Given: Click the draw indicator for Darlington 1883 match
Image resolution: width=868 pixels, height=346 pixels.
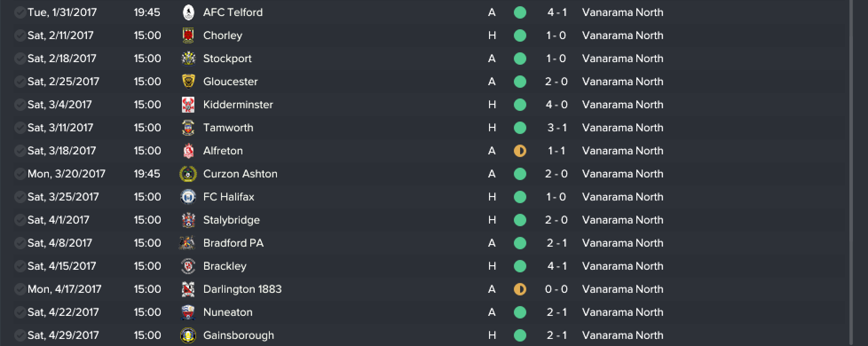Looking at the screenshot, I should coord(520,289).
